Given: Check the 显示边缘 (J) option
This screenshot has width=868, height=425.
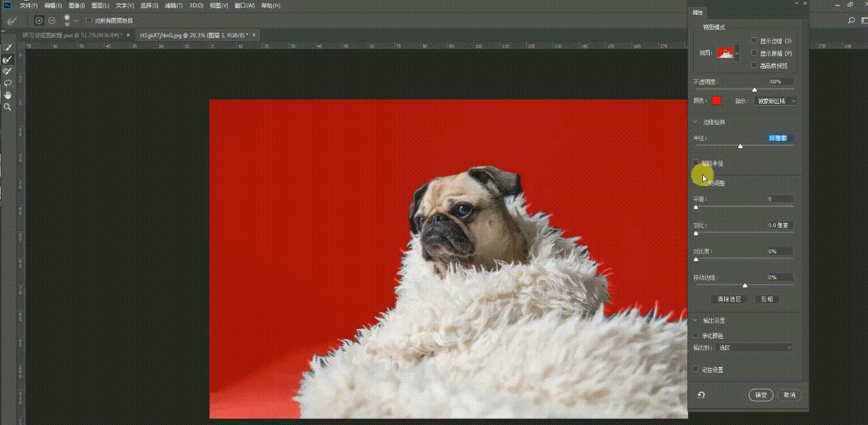Looking at the screenshot, I should [x=754, y=41].
